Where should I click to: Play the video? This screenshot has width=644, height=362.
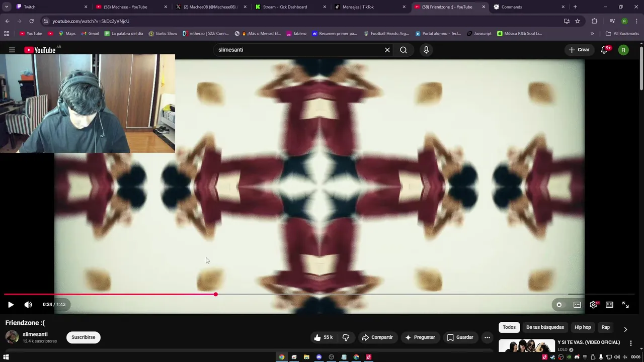[11, 305]
